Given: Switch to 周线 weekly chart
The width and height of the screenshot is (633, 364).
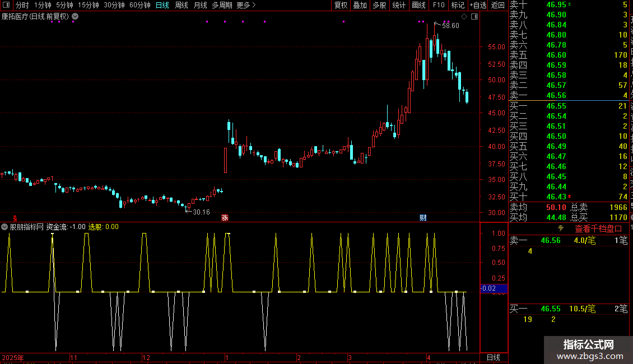Looking at the screenshot, I should point(181,5).
